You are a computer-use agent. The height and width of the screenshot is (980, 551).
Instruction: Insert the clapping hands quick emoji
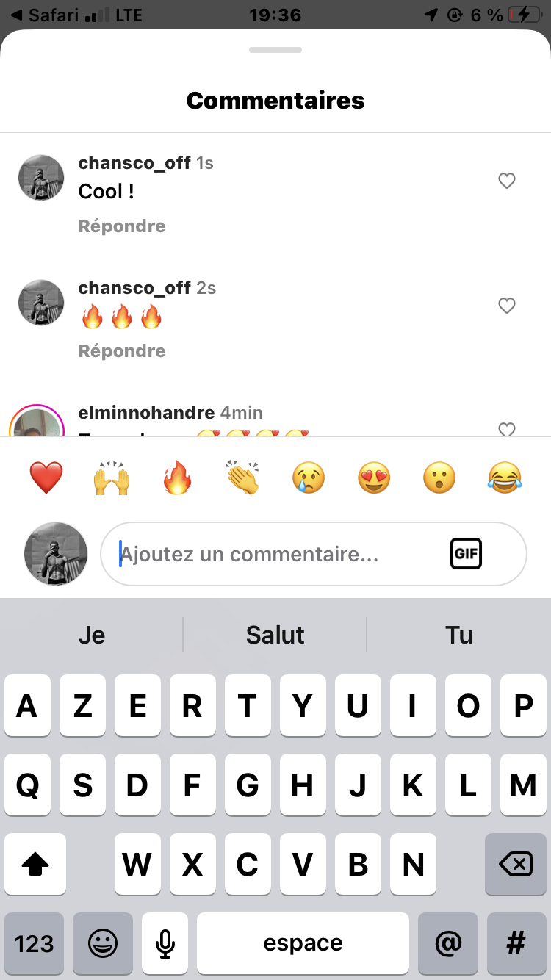coord(242,478)
